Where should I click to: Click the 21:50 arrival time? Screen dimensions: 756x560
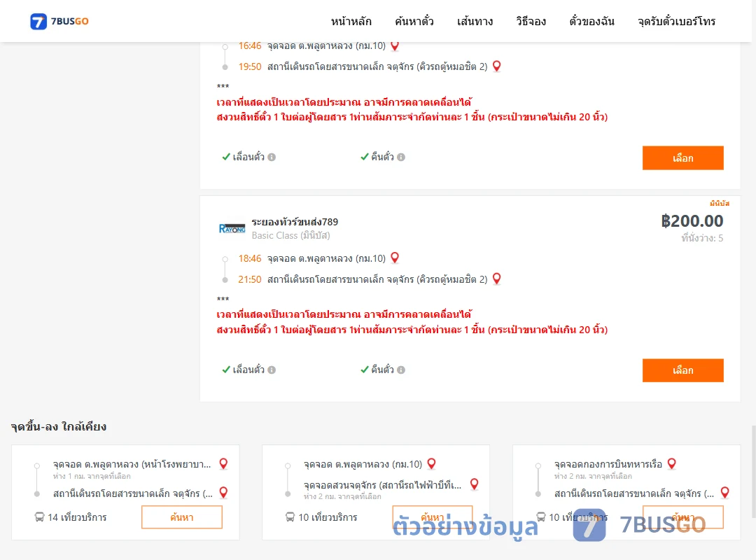[x=250, y=279]
